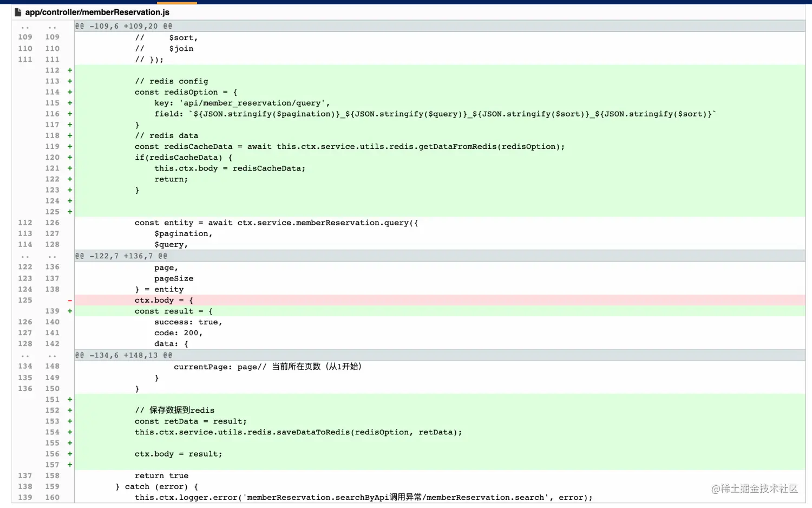This screenshot has width=812, height=508.
Task: Click the 'ctx.body = result;' line
Action: pos(179,454)
